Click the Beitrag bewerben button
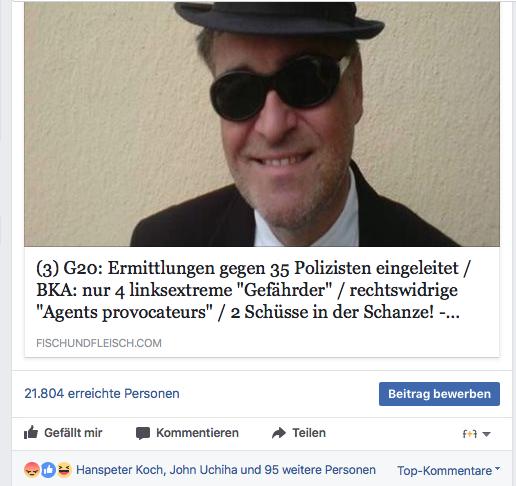Viewport: 516px width, 486px height. point(439,394)
